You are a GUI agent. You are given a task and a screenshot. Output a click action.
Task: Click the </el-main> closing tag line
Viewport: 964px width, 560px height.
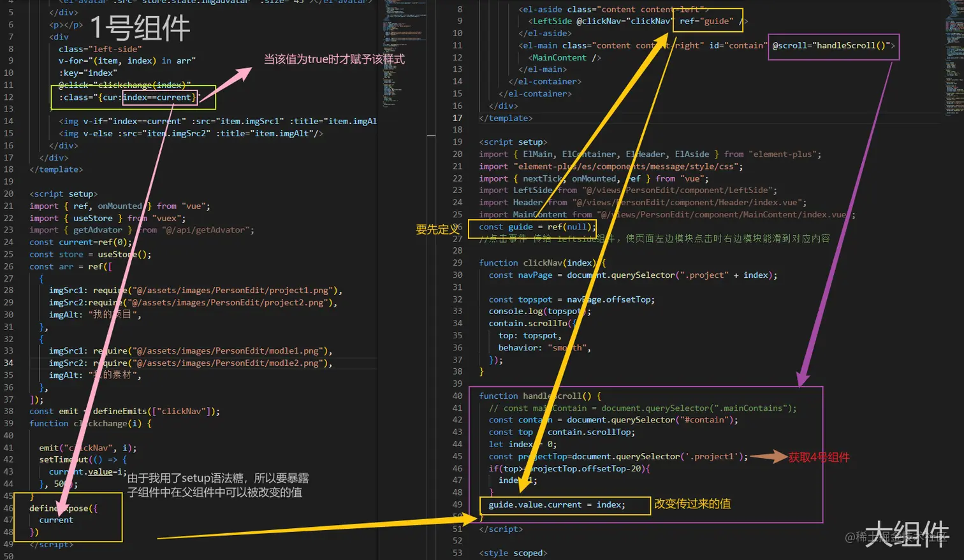coord(543,69)
